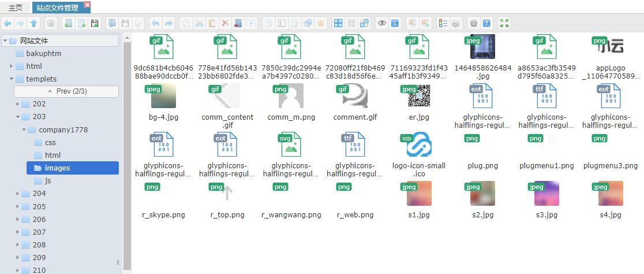Select the appLogo png file
The image size is (644, 274).
click(611, 46)
